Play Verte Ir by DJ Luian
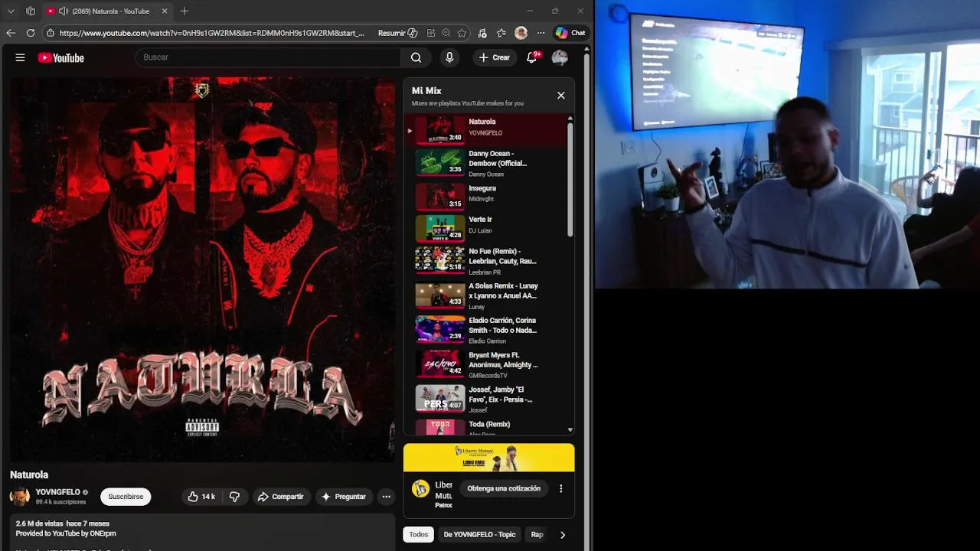The width and height of the screenshot is (980, 551). [x=488, y=228]
